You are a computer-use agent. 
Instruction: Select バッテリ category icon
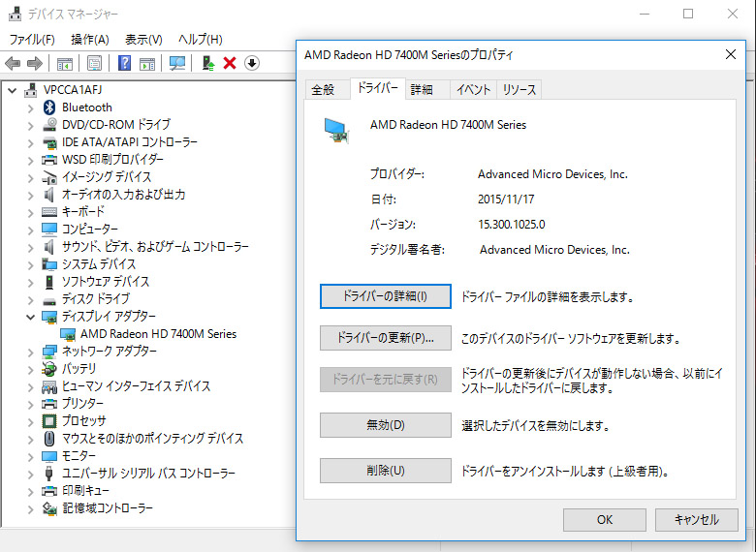[49, 369]
